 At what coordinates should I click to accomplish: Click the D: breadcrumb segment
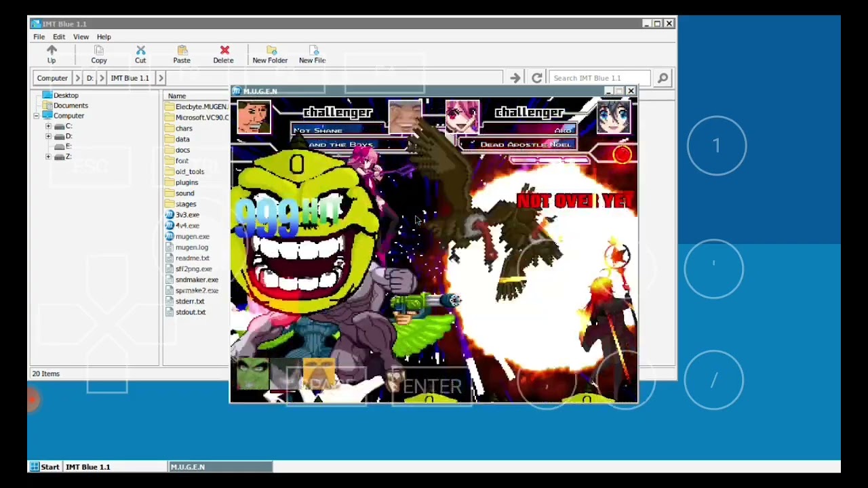[x=90, y=78]
